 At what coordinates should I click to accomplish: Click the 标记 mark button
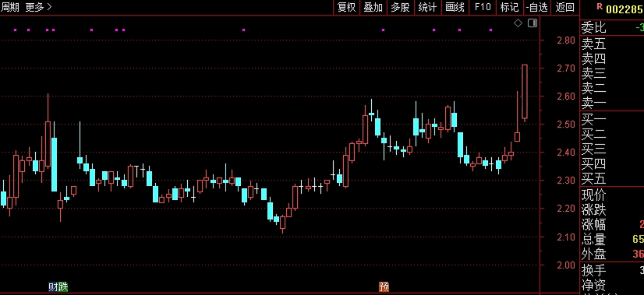pyautogui.click(x=509, y=7)
